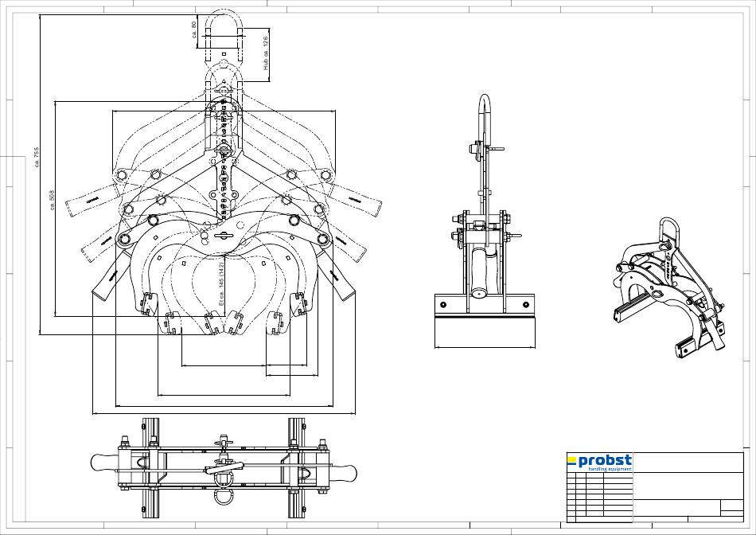756x535 pixels.
Task: Select the right gripping pad on front view
Action: pyautogui.click(x=298, y=304)
